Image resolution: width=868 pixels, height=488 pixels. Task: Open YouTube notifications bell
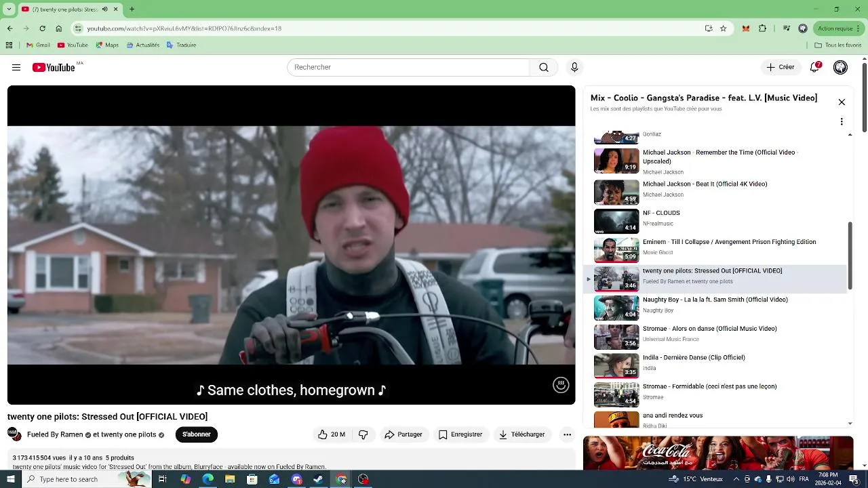coord(815,67)
